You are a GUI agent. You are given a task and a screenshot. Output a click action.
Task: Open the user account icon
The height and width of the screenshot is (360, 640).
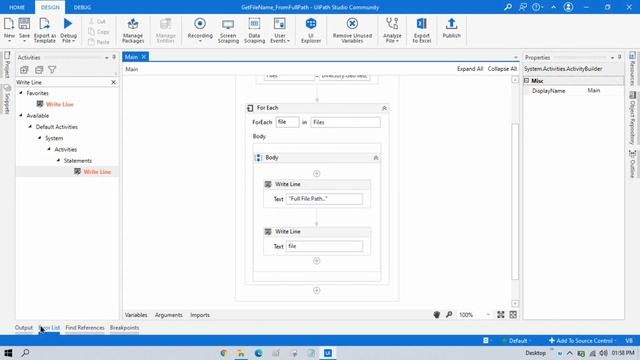(568, 7)
